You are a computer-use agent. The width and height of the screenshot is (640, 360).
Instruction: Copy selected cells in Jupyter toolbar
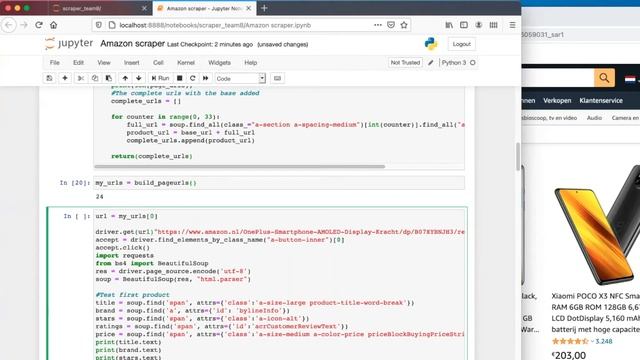click(x=95, y=78)
